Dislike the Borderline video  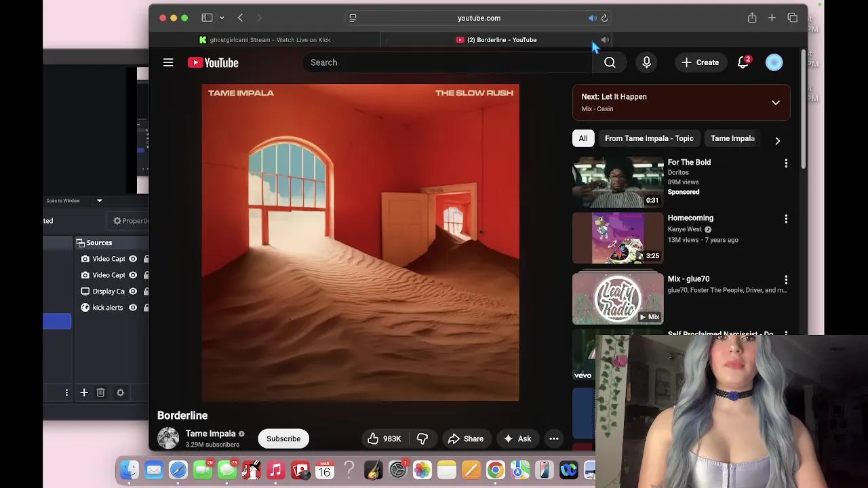pos(422,439)
